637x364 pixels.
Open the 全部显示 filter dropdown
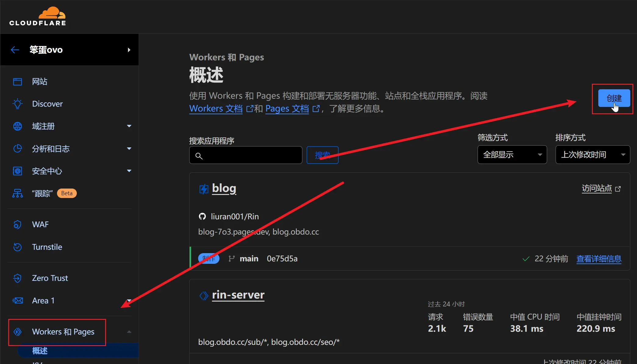tap(512, 155)
